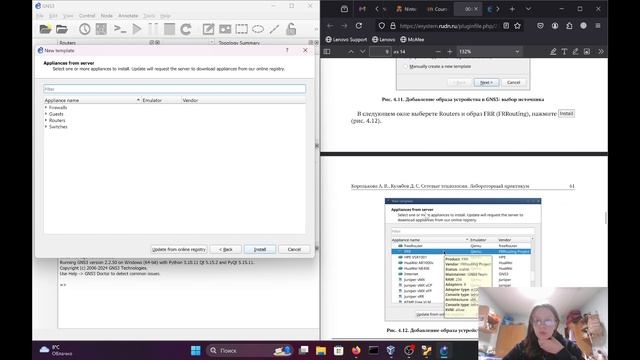Open the list all tabs dropdown chevron
This screenshot has height=360, width=640.
pyautogui.click(x=529, y=9)
